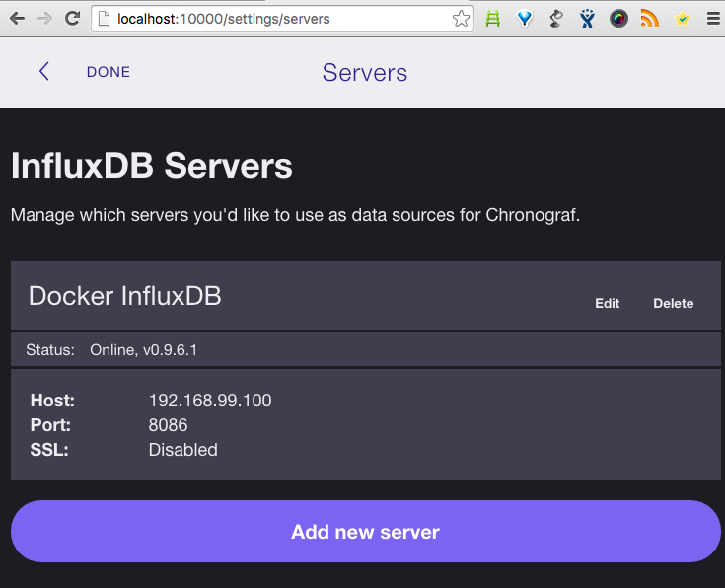This screenshot has height=588, width=725.
Task: Click the green ladder extension icon
Action: [493, 19]
